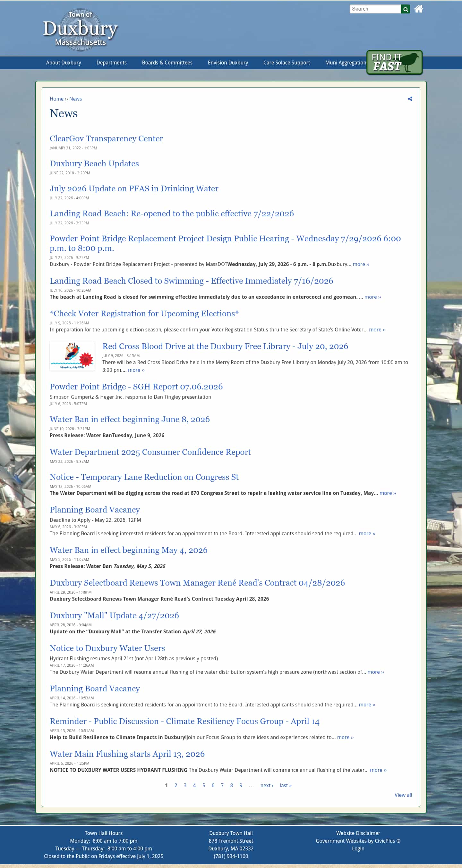Open 2025 Consumer Confidence Report article
This screenshot has height=868, width=462.
tap(150, 452)
